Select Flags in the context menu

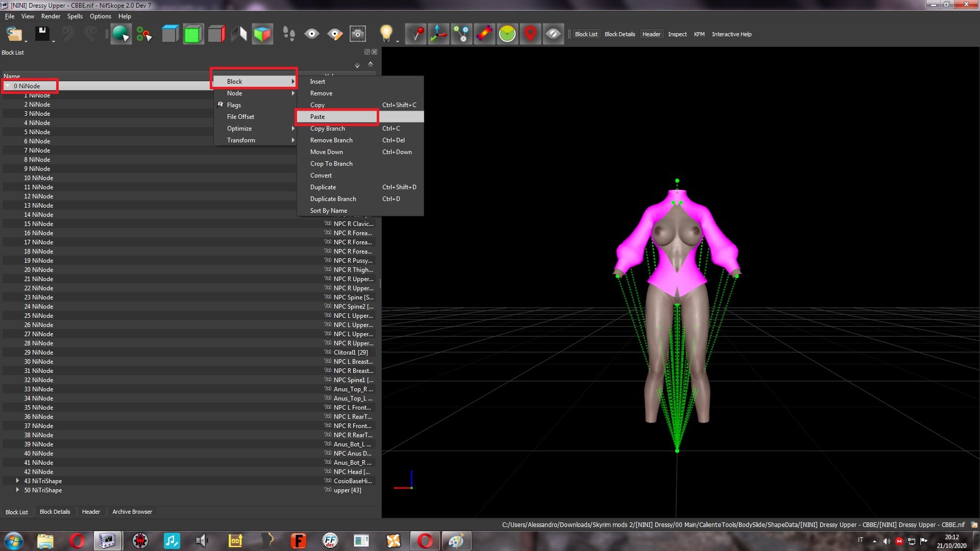click(255, 105)
